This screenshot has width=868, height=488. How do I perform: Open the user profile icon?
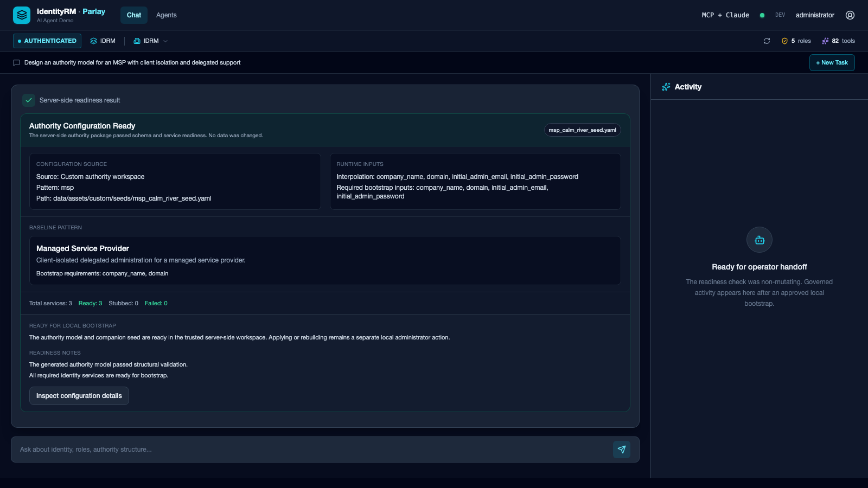coord(850,15)
